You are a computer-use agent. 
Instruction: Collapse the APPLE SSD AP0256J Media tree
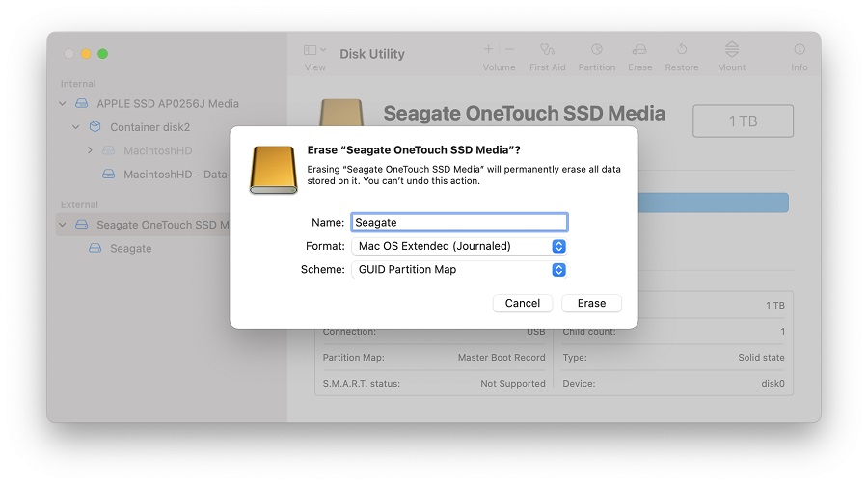63,103
